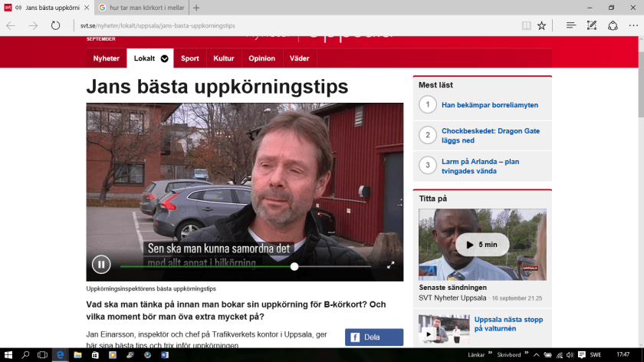Screen dimensions: 644x362
Task: Click the browser back arrow
Action: [x=11, y=25]
